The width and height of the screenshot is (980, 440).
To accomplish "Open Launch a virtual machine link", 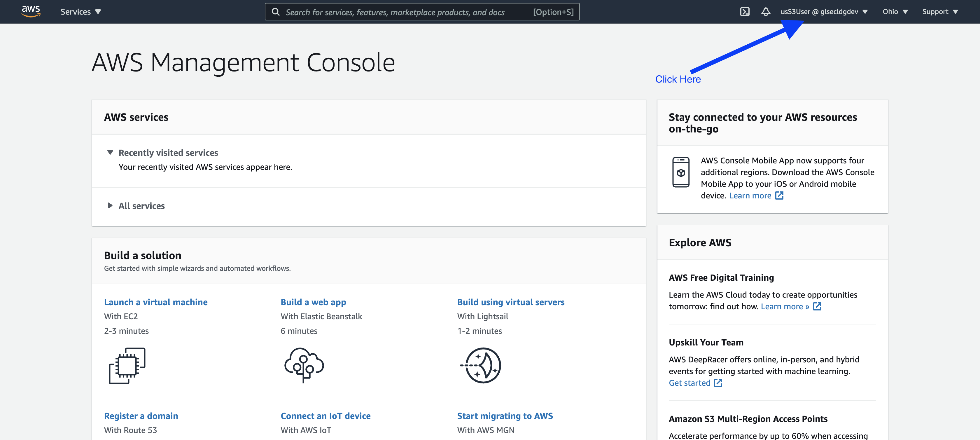I will 155,302.
